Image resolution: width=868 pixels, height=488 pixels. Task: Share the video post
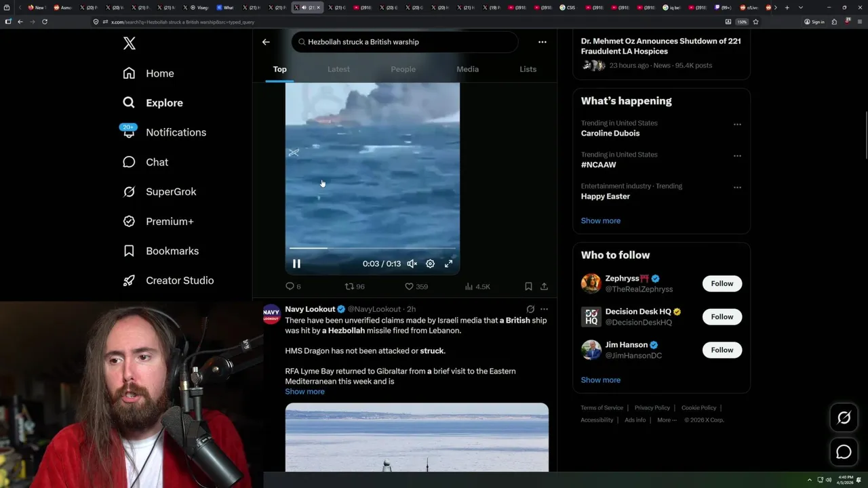[x=544, y=287]
